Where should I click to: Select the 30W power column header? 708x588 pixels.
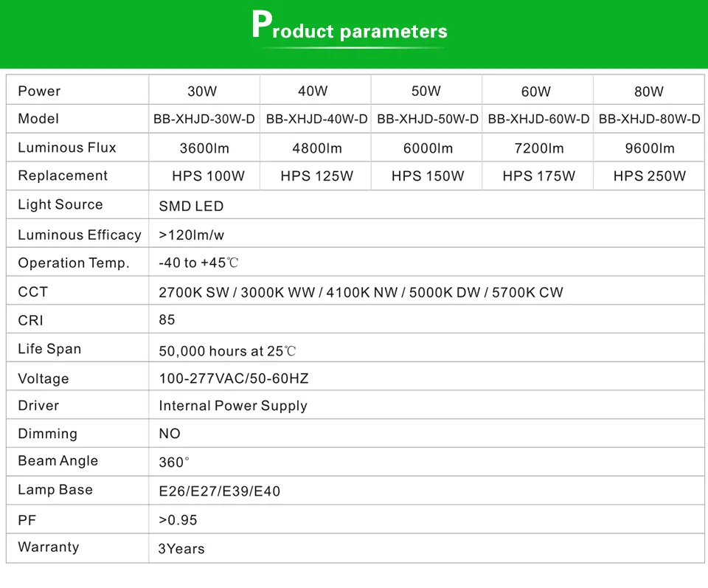point(202,91)
